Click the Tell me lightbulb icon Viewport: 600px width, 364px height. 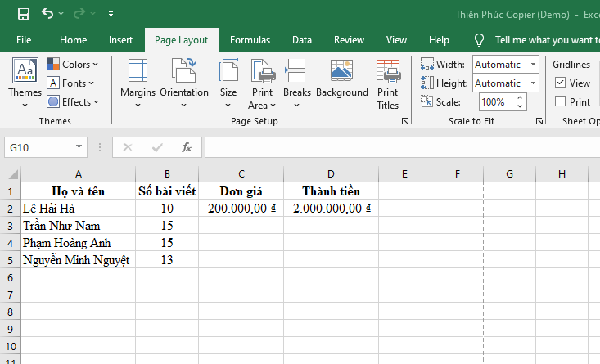(x=479, y=40)
